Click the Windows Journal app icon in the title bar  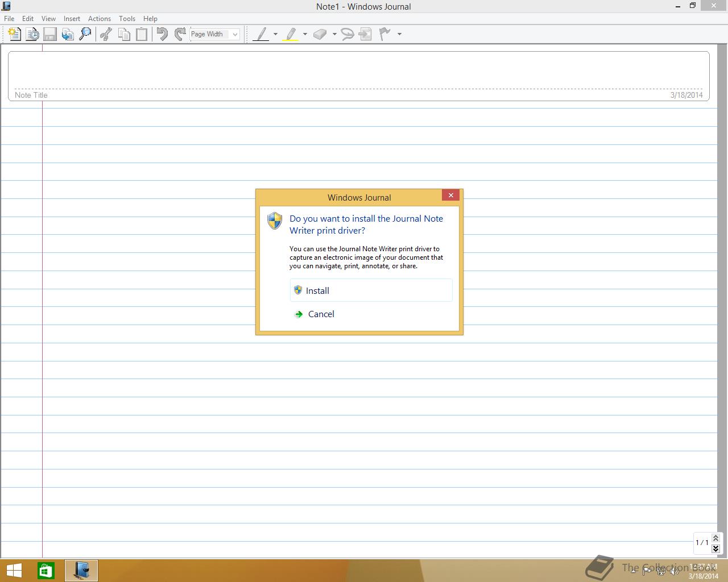[6, 6]
